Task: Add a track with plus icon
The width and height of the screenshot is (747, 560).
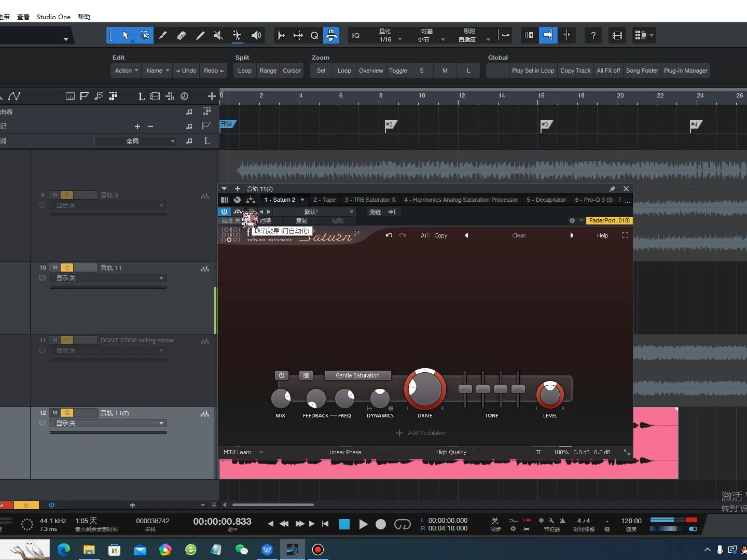Action: point(211,96)
